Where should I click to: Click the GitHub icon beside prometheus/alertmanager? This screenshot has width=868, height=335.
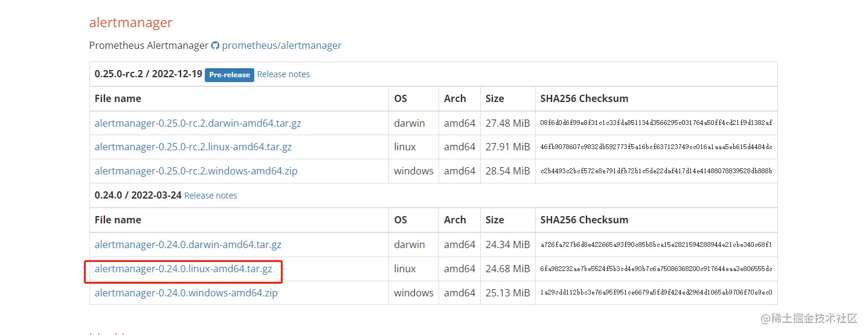pos(215,46)
